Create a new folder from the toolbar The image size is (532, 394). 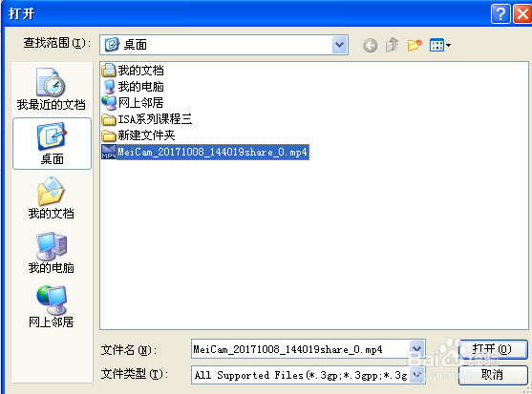click(x=415, y=45)
